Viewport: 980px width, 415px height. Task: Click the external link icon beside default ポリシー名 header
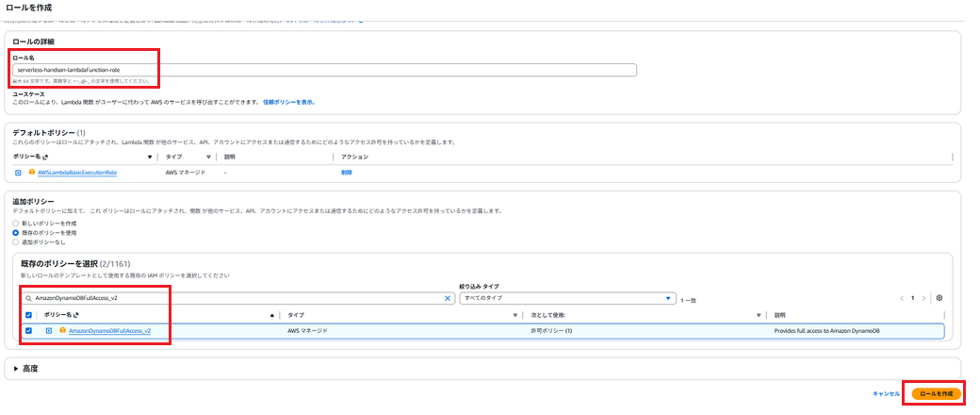pyautogui.click(x=45, y=157)
